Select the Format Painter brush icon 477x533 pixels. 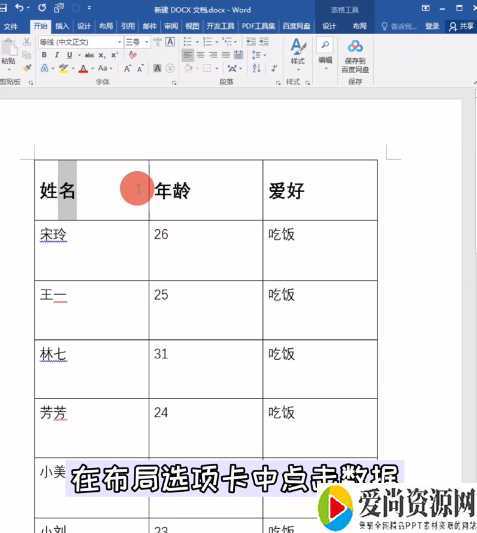tap(27, 68)
